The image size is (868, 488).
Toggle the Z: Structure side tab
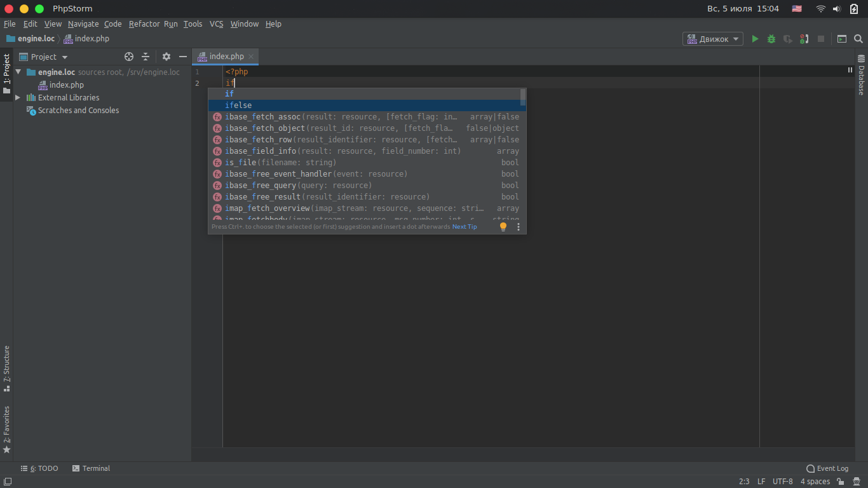pos(6,369)
